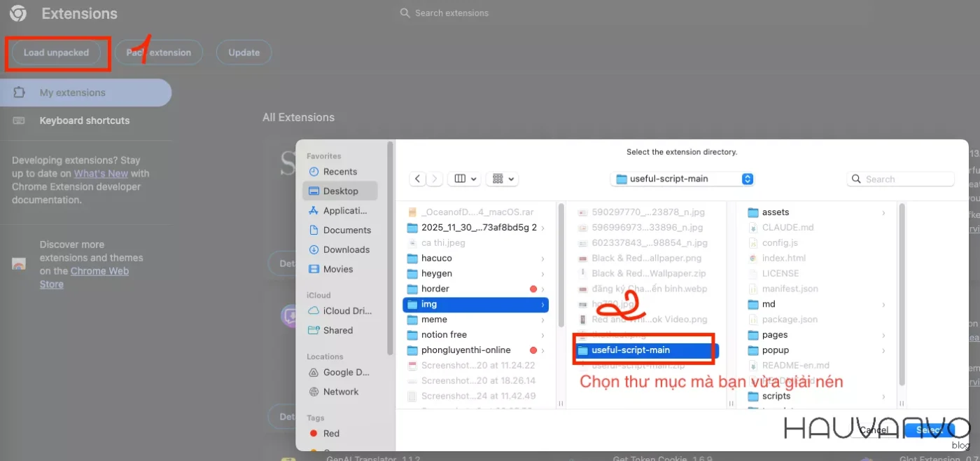Image resolution: width=980 pixels, height=461 pixels.
Task: Click the Chrome Web Store rainbow icon
Action: (19, 264)
